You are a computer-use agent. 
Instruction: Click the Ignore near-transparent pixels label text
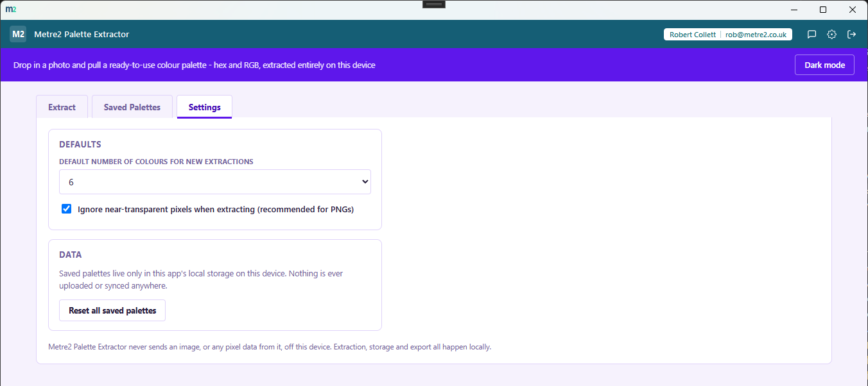(x=216, y=209)
